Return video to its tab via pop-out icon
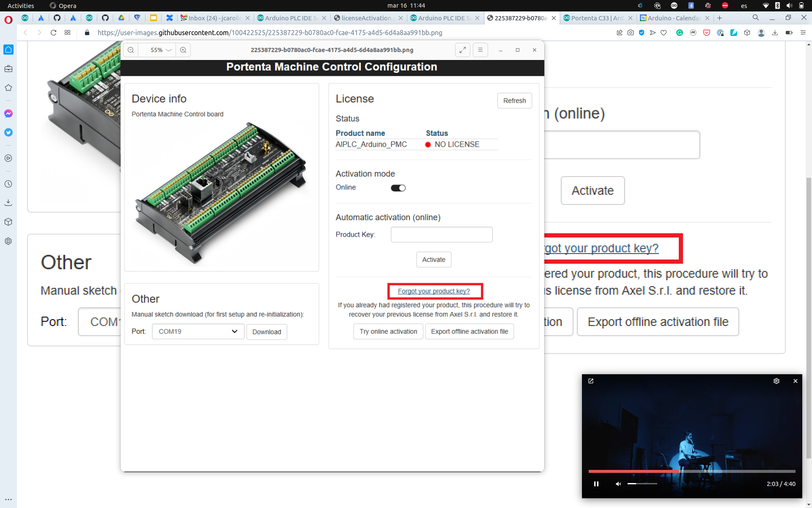The height and width of the screenshot is (508, 812). (x=591, y=381)
